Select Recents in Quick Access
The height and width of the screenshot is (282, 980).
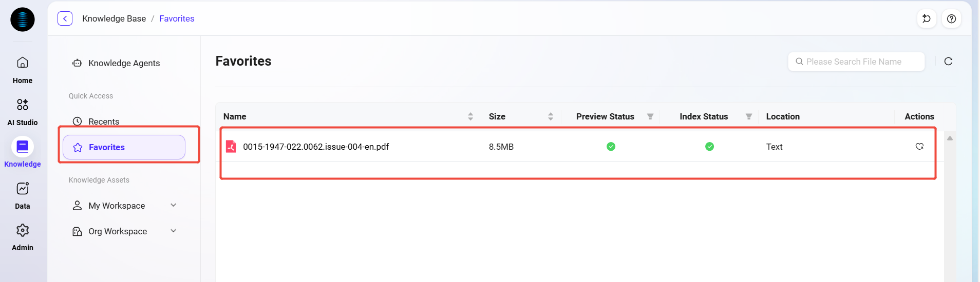coord(103,122)
